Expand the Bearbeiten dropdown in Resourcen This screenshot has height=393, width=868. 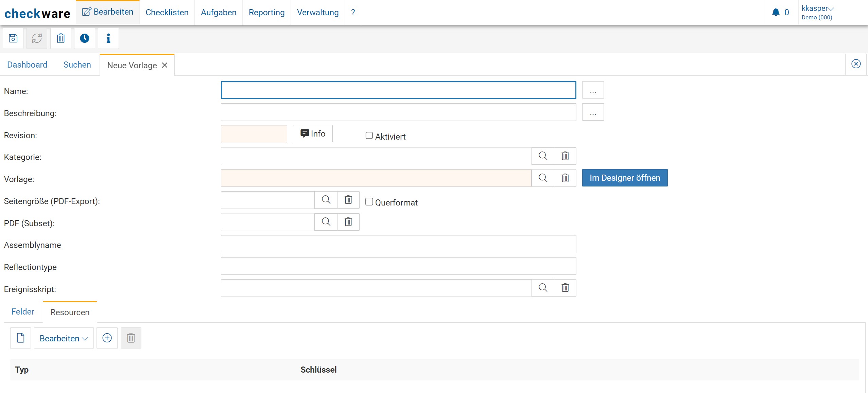coord(64,338)
